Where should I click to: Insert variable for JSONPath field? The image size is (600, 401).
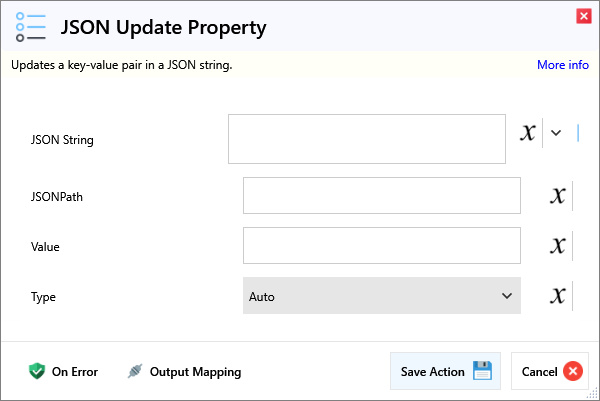tap(558, 196)
